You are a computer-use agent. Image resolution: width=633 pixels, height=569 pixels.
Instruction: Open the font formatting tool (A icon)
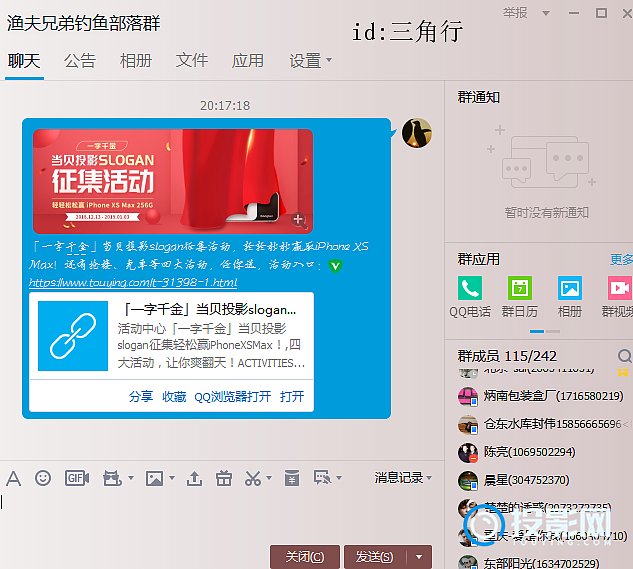[x=13, y=479]
